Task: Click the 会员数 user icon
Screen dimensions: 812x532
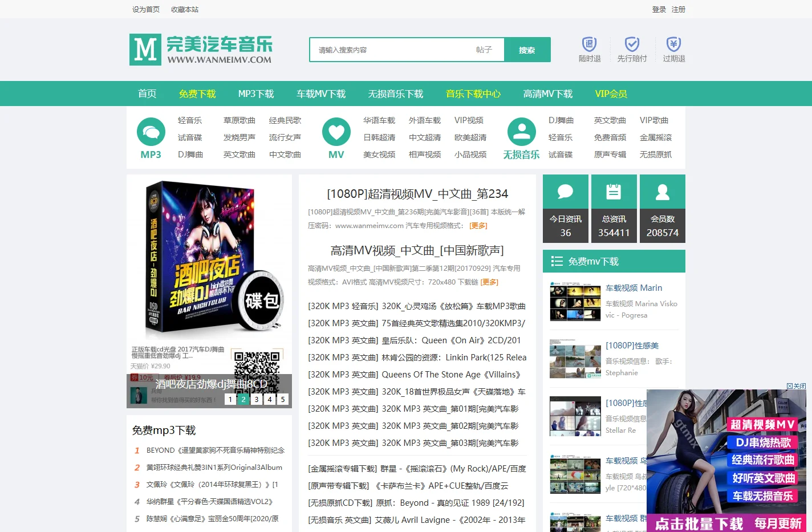Action: click(x=663, y=192)
